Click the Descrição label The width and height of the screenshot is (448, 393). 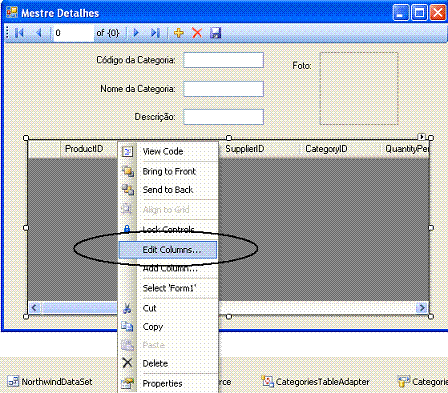[x=155, y=117]
